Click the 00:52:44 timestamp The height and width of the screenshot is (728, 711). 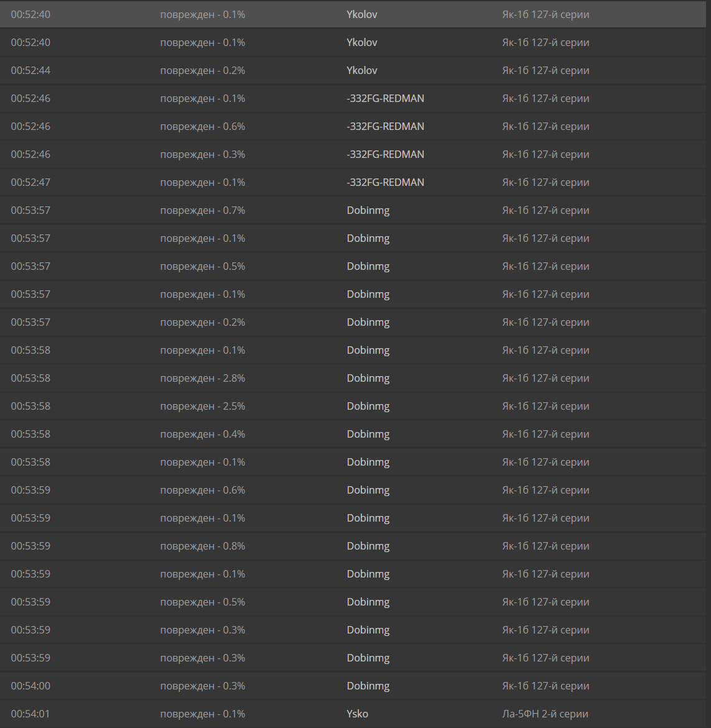[30, 70]
